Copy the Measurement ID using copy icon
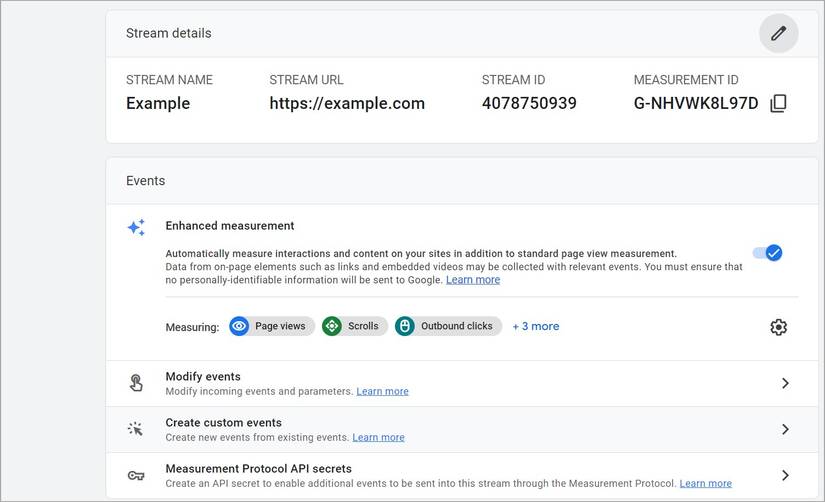825x502 pixels. click(778, 103)
